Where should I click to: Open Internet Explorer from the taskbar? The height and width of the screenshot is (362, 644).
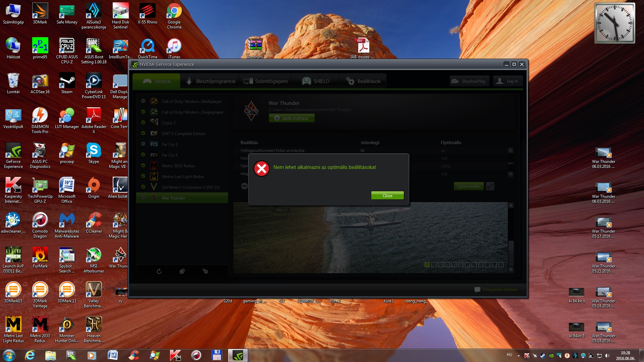point(30,355)
